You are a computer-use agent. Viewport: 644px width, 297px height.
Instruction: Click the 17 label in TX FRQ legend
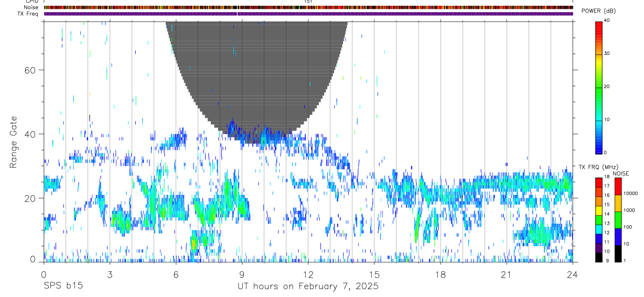606,186
